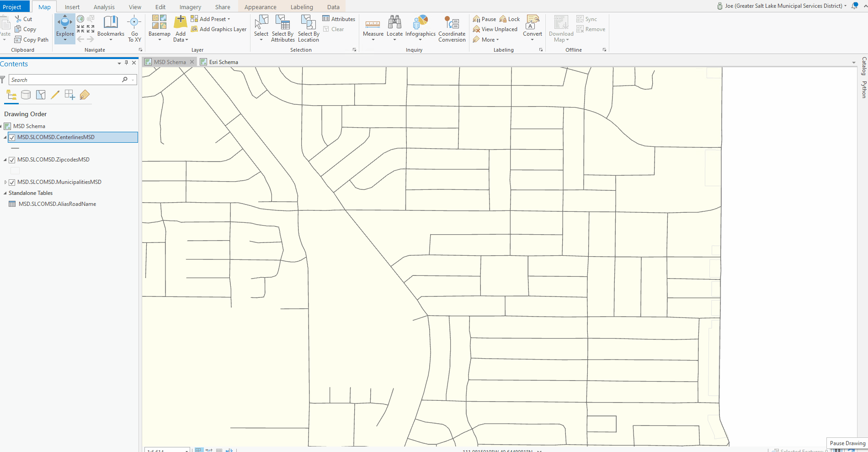Collapse the CenterlinesMSD layer

click(5, 137)
